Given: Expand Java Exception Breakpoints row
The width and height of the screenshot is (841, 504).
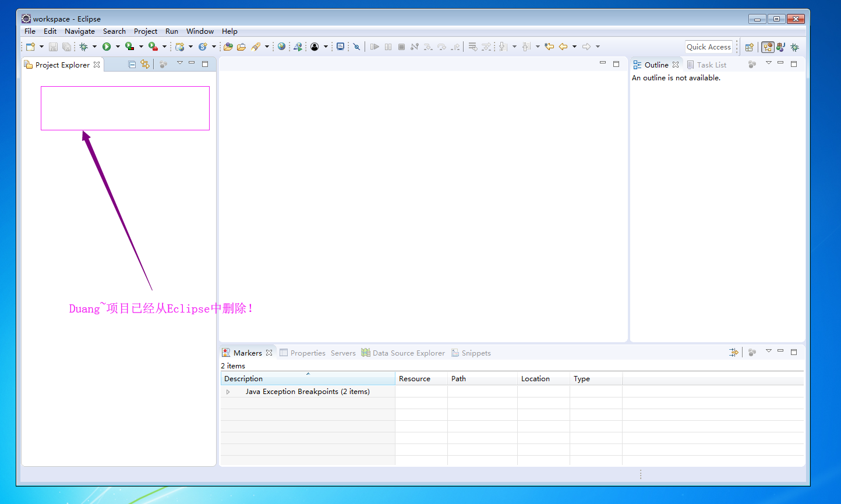Looking at the screenshot, I should click(228, 392).
